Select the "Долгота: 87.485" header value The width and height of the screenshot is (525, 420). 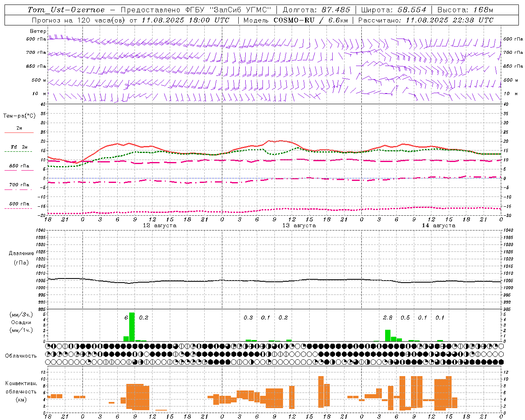point(317,10)
